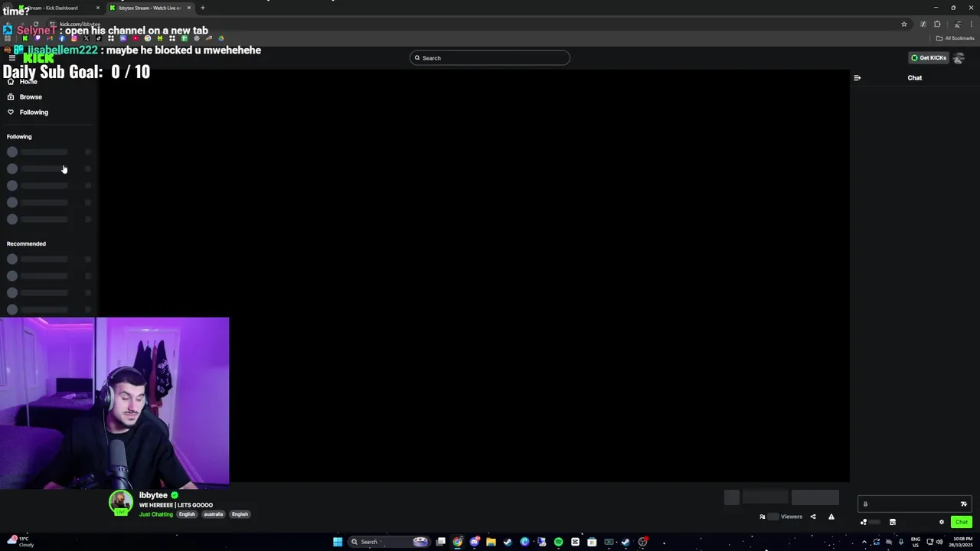Open the weather widget on taskbar
The width and height of the screenshot is (980, 551).
click(x=21, y=542)
